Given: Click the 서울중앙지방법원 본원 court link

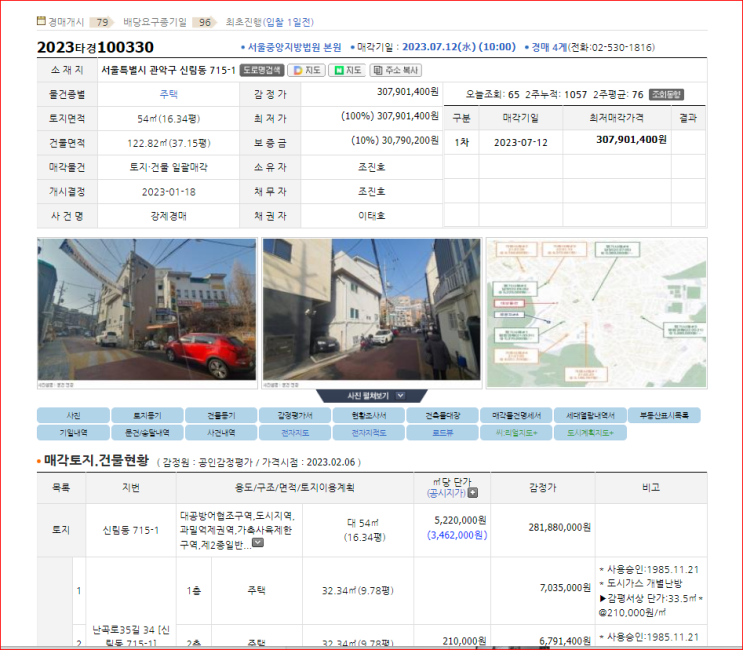Looking at the screenshot, I should (x=294, y=47).
